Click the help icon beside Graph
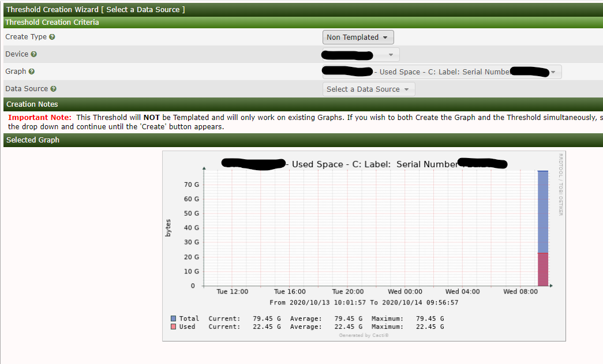The width and height of the screenshot is (603, 364). click(x=32, y=72)
